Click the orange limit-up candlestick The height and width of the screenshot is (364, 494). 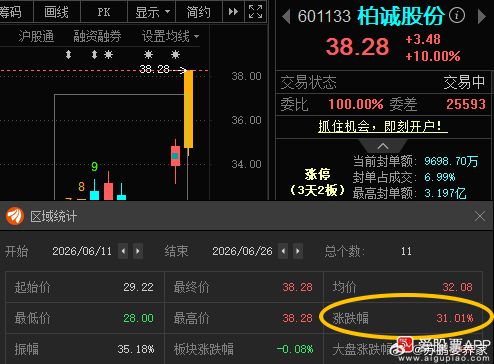coord(189,109)
